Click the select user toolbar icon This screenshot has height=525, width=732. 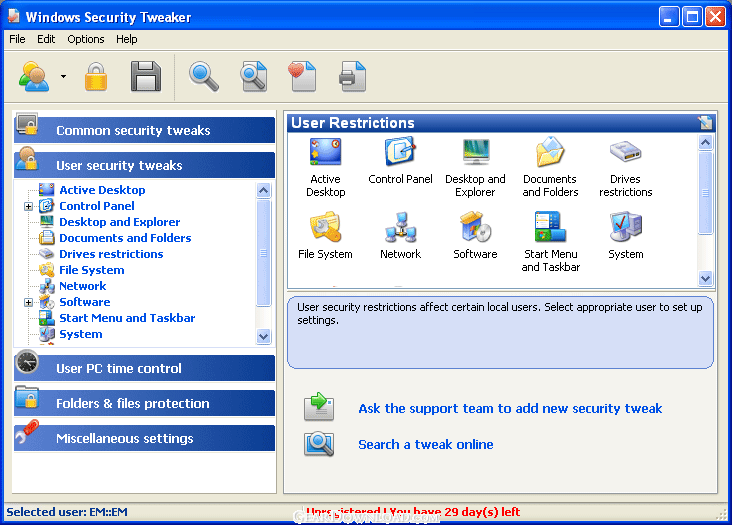coord(34,77)
